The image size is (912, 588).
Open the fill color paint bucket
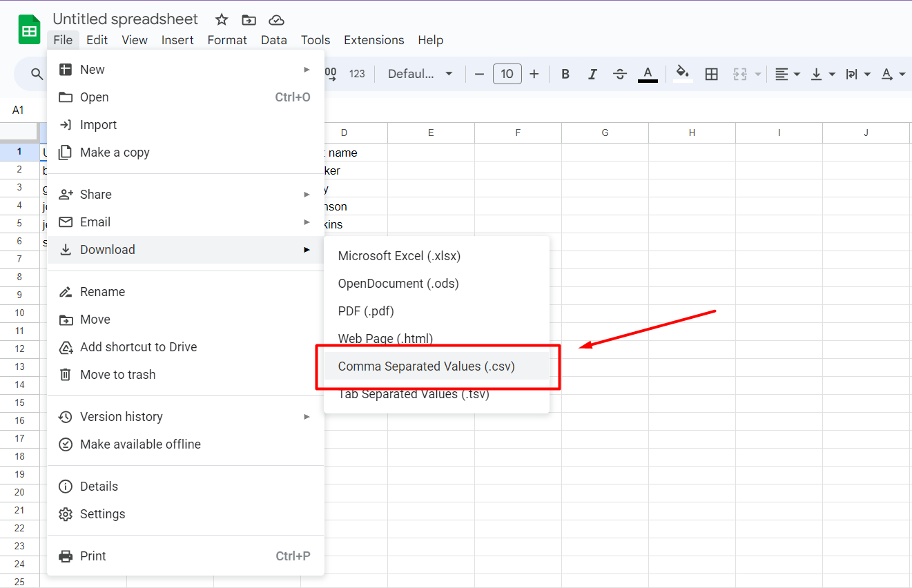(682, 74)
